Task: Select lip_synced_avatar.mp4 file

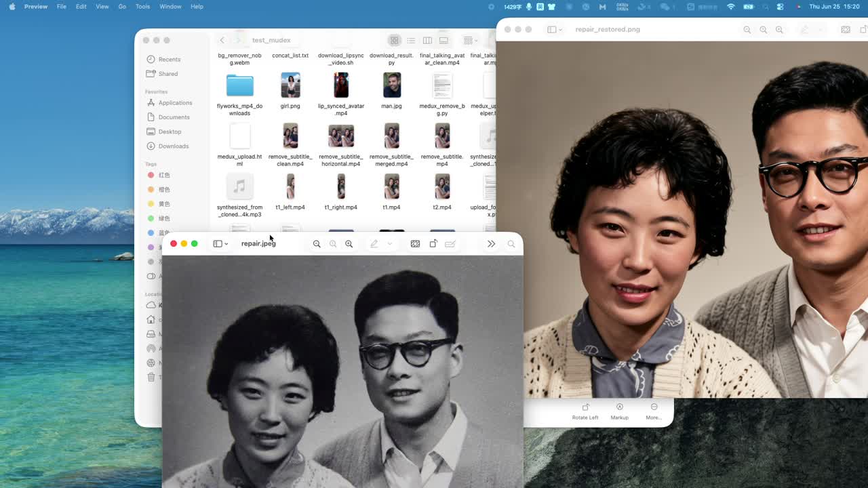Action: (341, 85)
